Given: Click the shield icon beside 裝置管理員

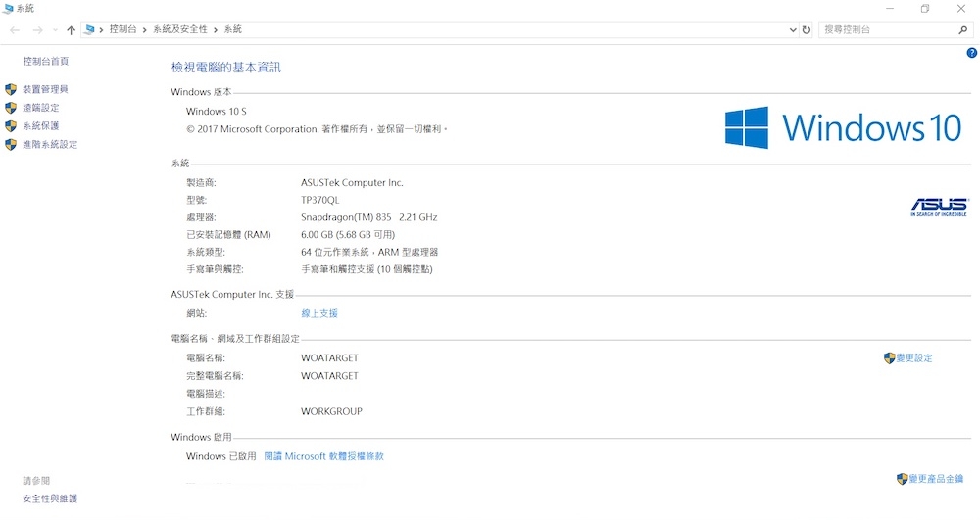Looking at the screenshot, I should (x=11, y=89).
